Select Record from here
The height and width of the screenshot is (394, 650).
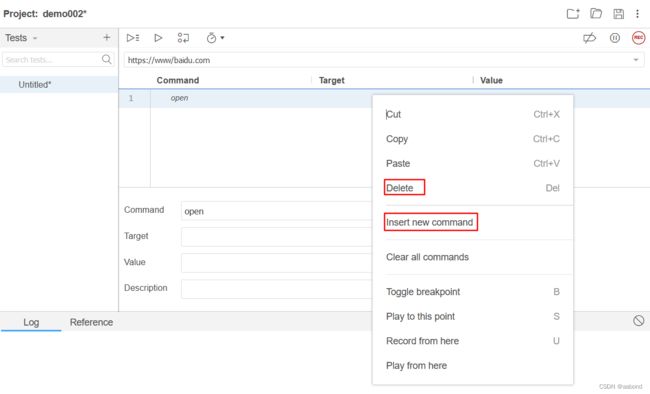[x=473, y=341]
